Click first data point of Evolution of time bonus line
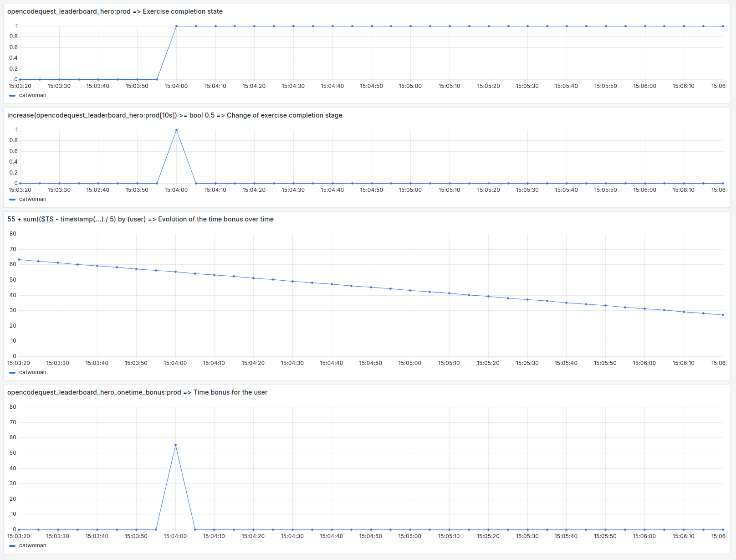Image resolution: width=736 pixels, height=560 pixels. [19, 260]
